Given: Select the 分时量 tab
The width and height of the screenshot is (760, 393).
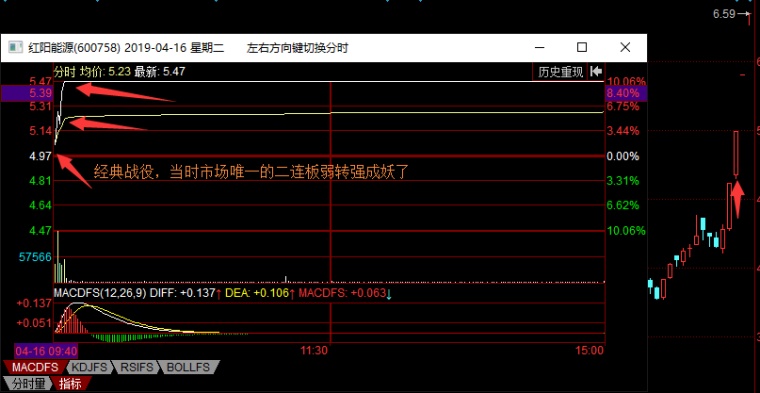Looking at the screenshot, I should 28,384.
